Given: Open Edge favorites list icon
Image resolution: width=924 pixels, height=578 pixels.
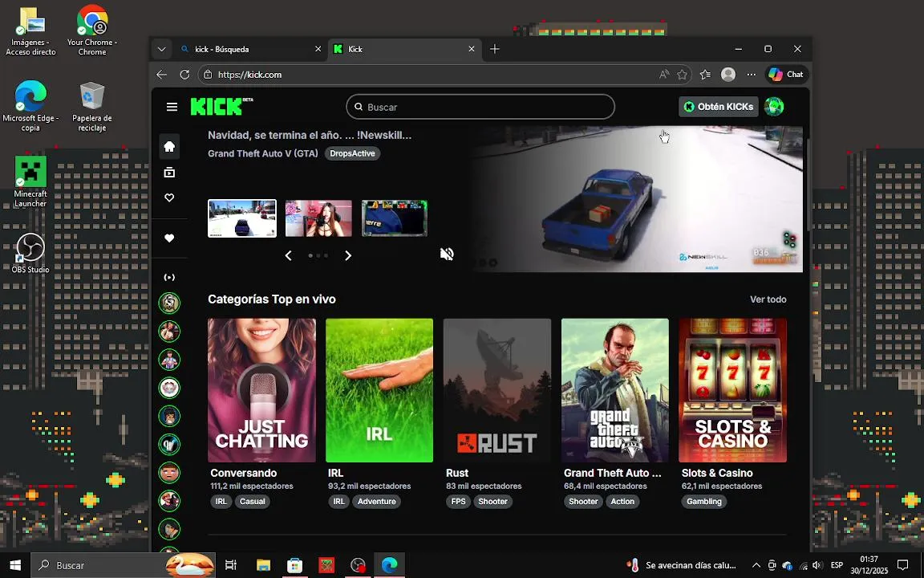Looking at the screenshot, I should tap(705, 75).
